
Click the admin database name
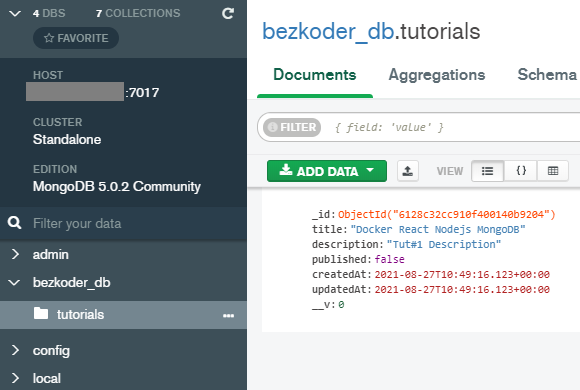[51, 255]
